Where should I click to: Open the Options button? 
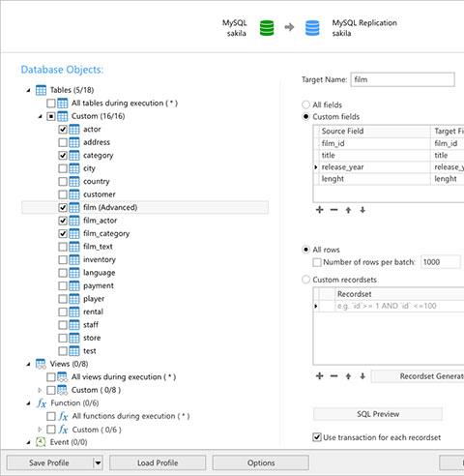261,463
